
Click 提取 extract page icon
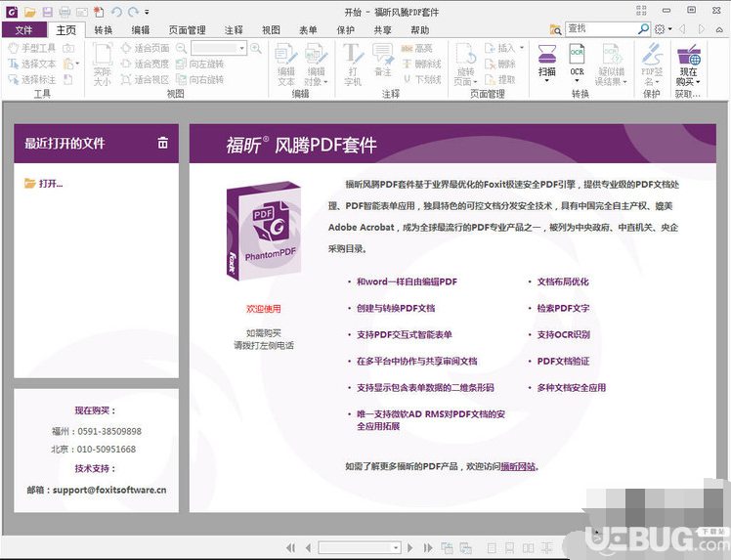[500, 80]
